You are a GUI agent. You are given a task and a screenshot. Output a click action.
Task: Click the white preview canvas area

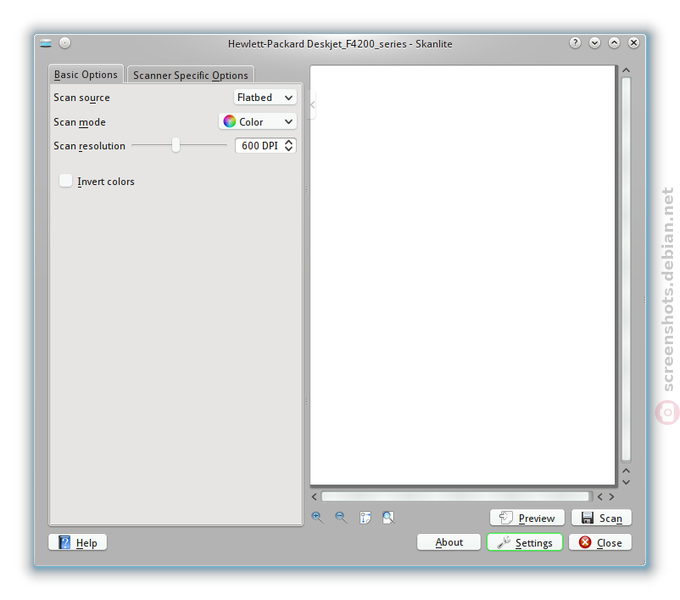[x=463, y=275]
